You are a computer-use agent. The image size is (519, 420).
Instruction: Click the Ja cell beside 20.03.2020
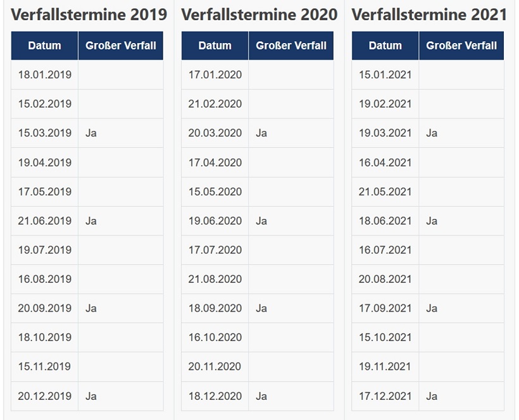coord(261,133)
